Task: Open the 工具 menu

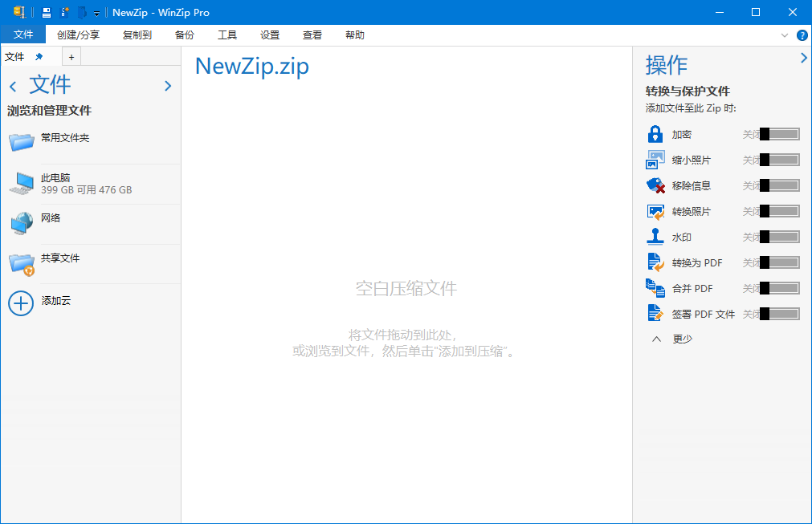Action: tap(227, 35)
